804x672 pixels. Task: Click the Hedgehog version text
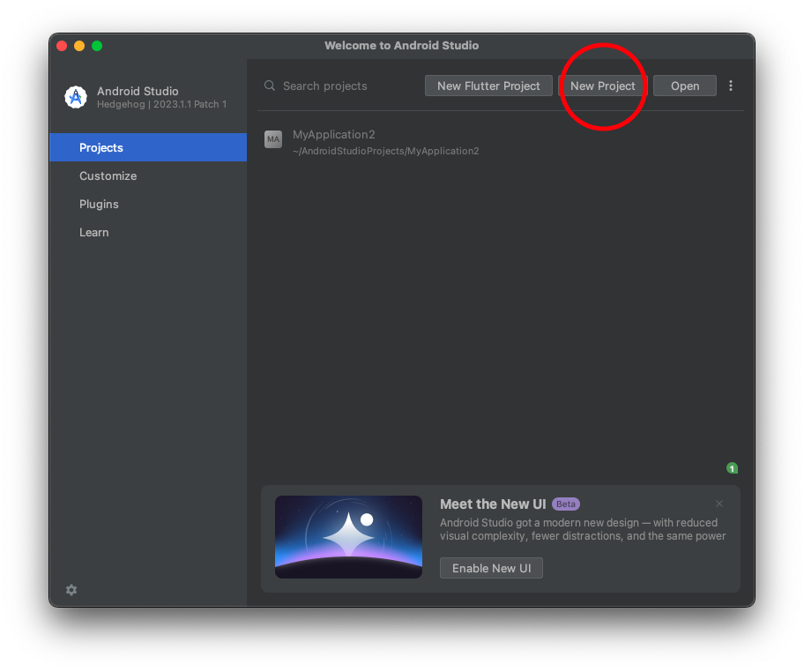tap(161, 104)
